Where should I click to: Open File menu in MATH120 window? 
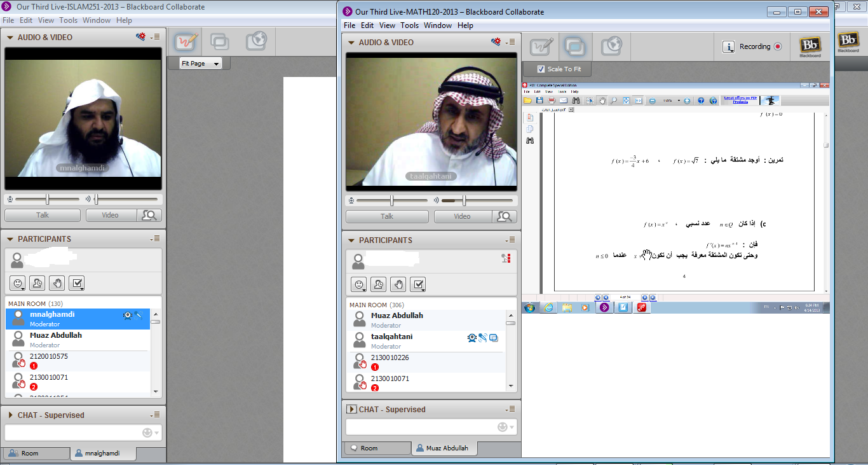tap(349, 25)
